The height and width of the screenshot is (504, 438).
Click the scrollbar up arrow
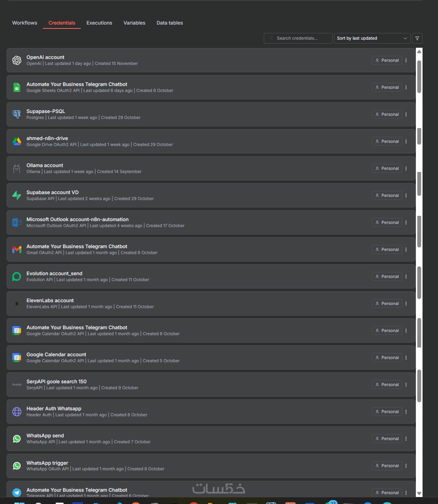click(x=419, y=52)
